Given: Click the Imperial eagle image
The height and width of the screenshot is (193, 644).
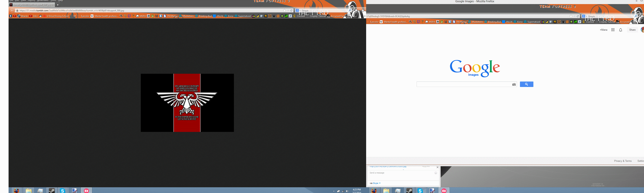Looking at the screenshot, I should [187, 103].
